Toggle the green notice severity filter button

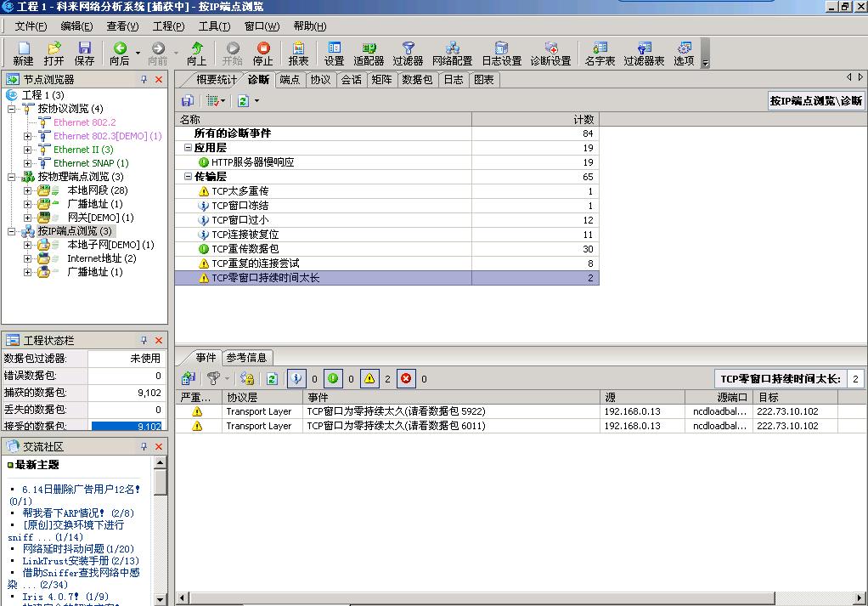(x=333, y=379)
